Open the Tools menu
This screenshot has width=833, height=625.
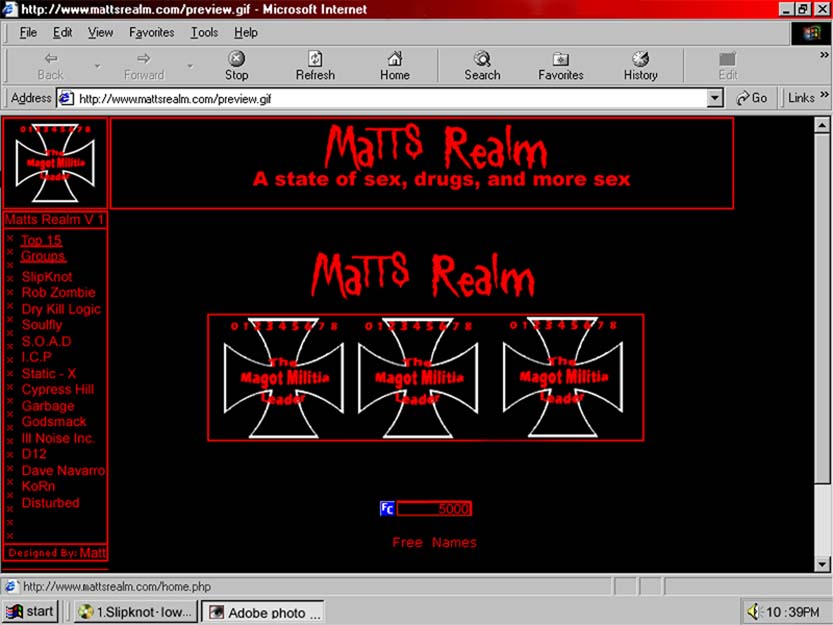tap(205, 33)
